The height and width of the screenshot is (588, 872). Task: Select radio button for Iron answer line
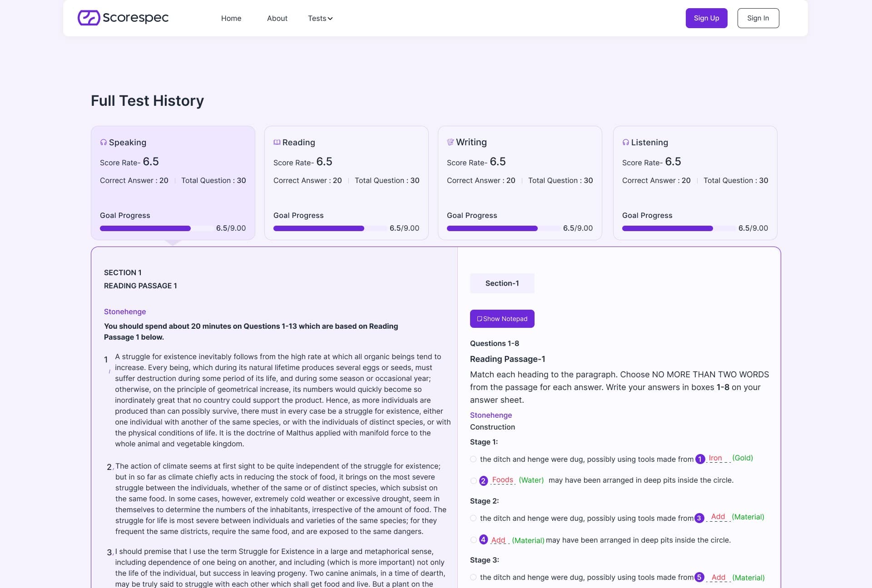[473, 459]
